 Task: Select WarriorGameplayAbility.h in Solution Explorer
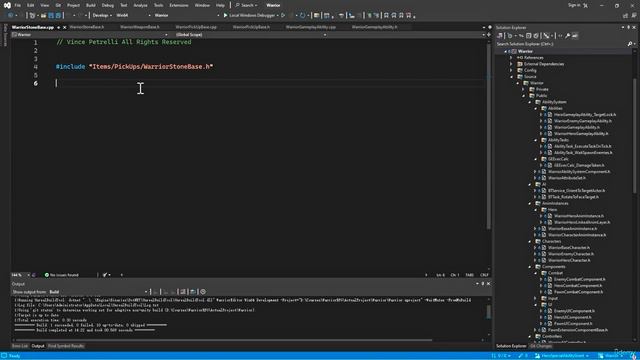[x=576, y=127]
